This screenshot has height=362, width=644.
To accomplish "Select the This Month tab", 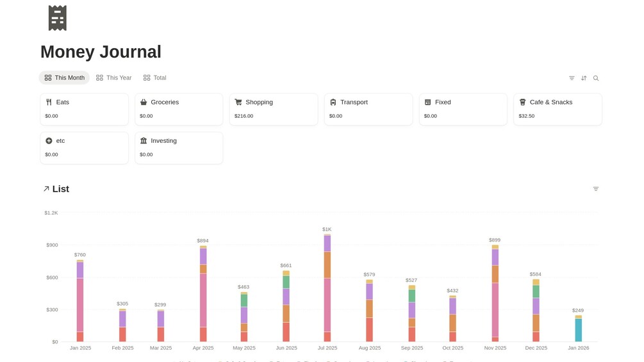I will click(x=65, y=78).
